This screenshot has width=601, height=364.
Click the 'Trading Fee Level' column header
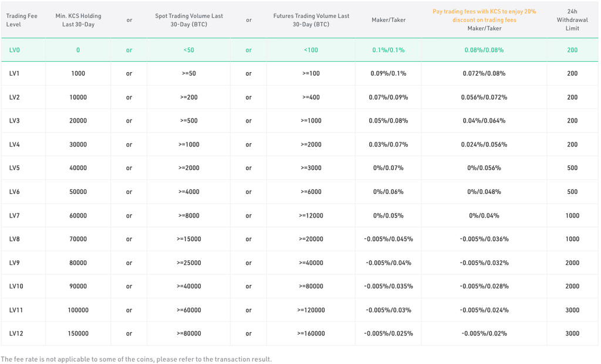point(22,21)
